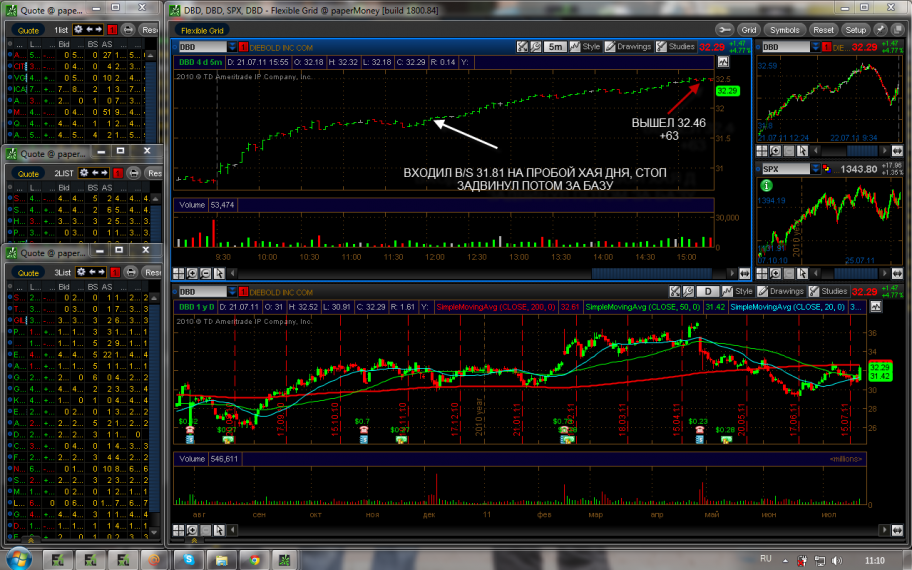Screen dimensions: 912x570
Task: Click the DBD symbol field of lower chart
Action: coord(202,292)
